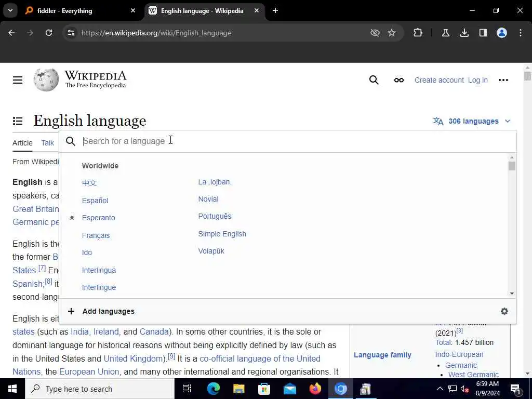This screenshot has width=532, height=399.
Task: Open the Windows Start menu
Action: click(x=12, y=389)
